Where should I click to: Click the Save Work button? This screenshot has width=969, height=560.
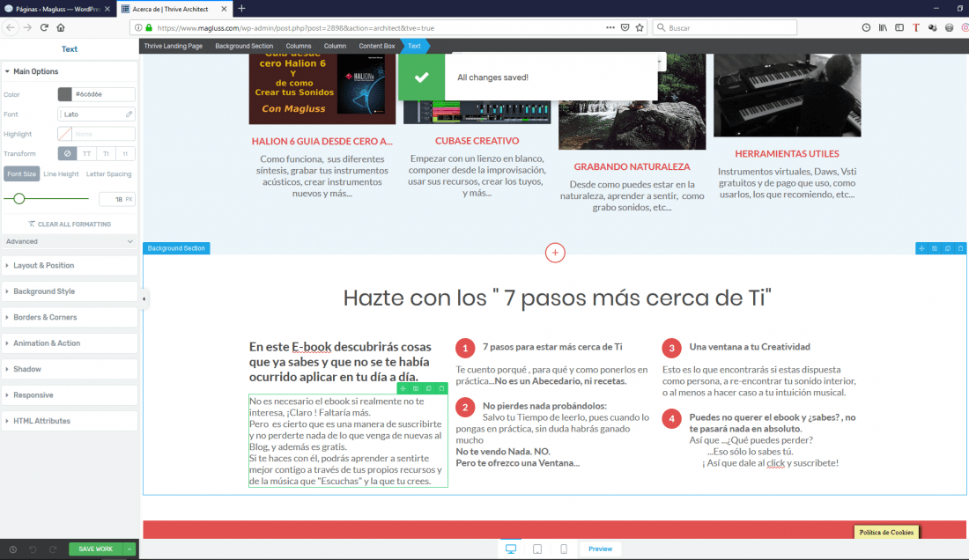(x=96, y=549)
